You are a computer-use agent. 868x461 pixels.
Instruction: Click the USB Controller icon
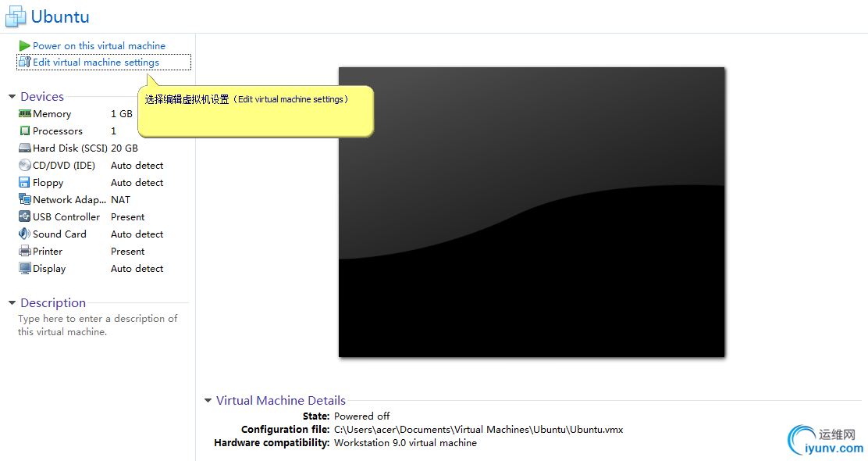(25, 216)
